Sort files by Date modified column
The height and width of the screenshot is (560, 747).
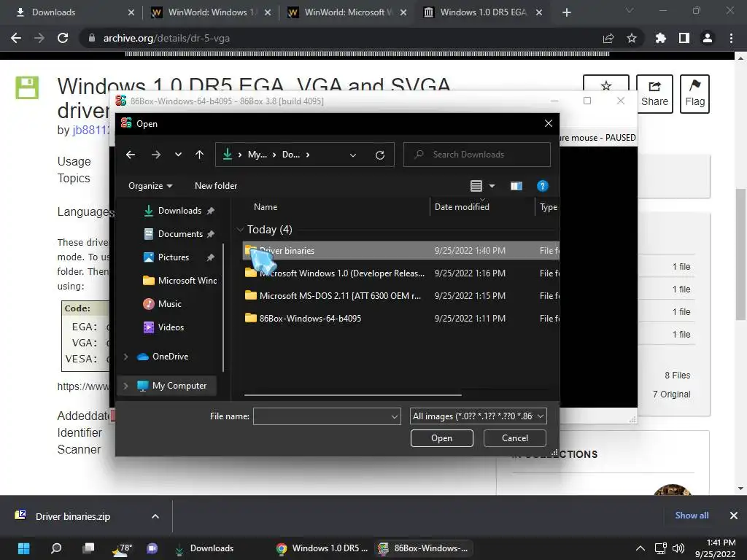point(462,207)
